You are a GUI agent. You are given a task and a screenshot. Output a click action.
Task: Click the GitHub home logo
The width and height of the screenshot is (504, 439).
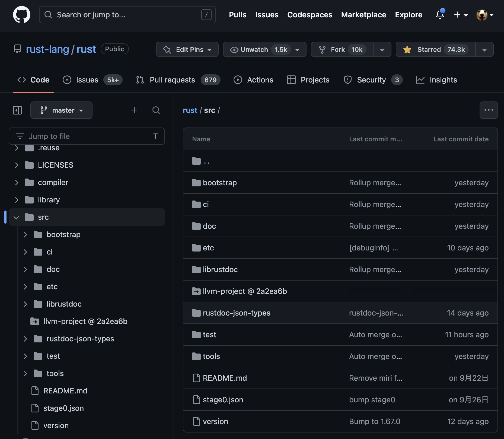[x=21, y=15]
